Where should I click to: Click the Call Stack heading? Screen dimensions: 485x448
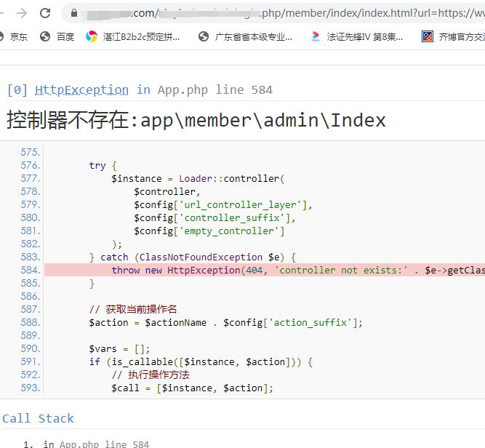click(38, 418)
